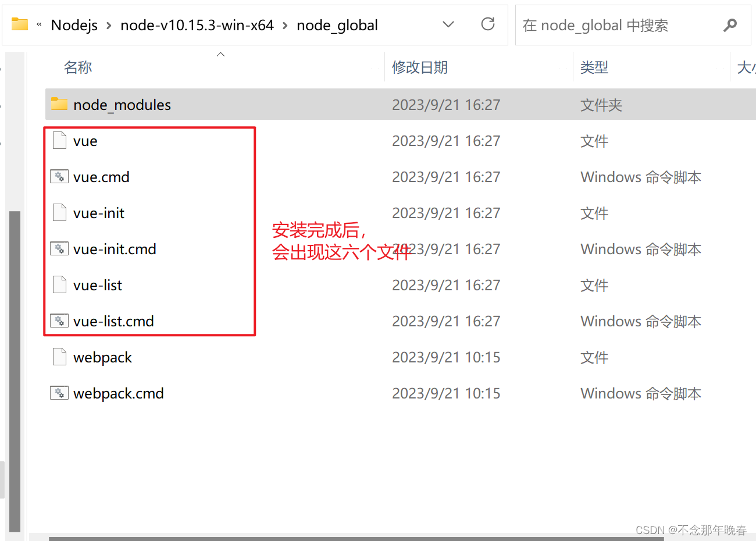Select the file named vue-list.cmd
This screenshot has width=756, height=541.
point(113,321)
